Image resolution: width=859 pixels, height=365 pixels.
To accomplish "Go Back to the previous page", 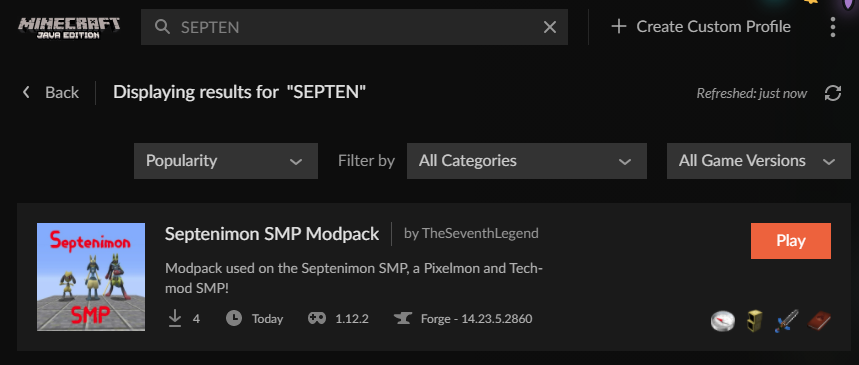I will click(x=50, y=93).
